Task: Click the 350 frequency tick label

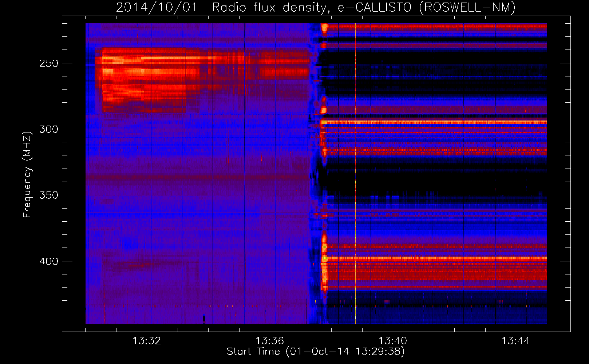Action: [x=49, y=195]
